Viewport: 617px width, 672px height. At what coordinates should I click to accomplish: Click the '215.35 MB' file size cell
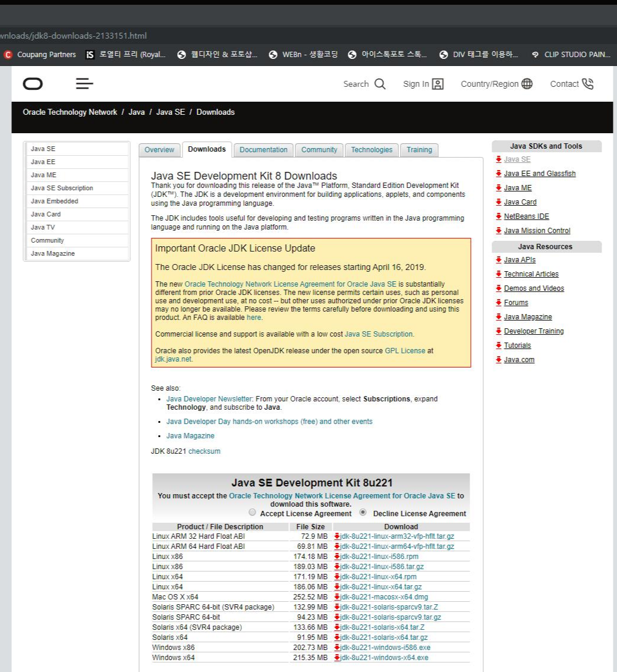[x=310, y=658]
